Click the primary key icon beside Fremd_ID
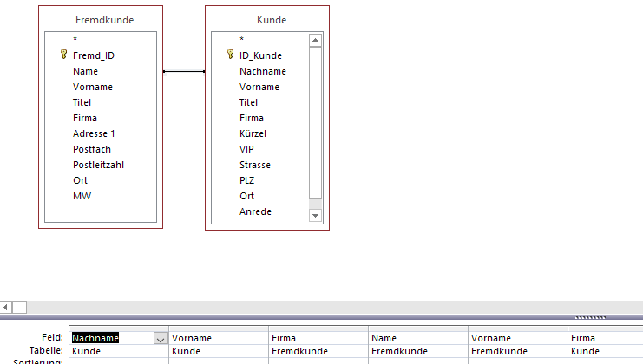This screenshot has height=364, width=643. 63,55
